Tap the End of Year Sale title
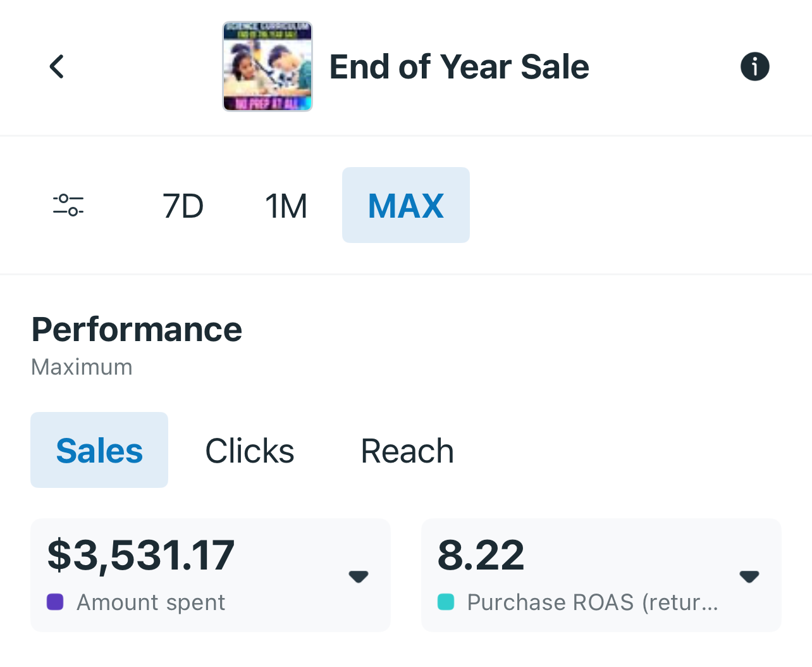 coord(459,66)
